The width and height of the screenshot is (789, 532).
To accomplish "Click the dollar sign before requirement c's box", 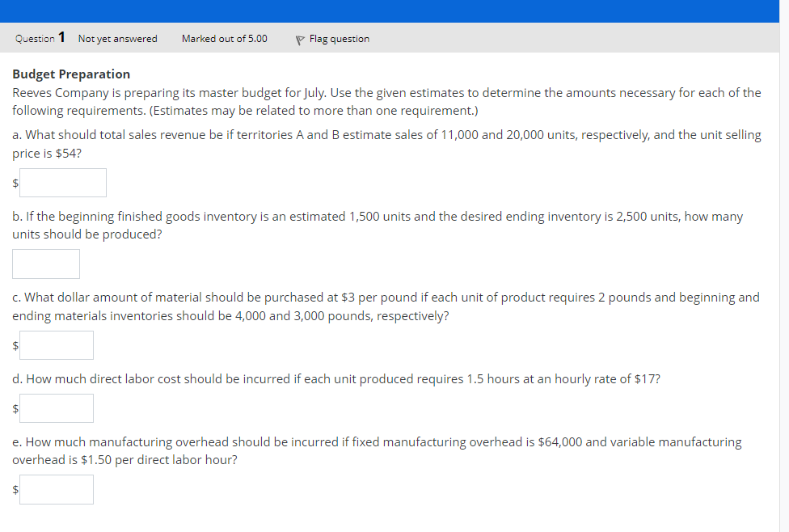I will click(x=15, y=345).
